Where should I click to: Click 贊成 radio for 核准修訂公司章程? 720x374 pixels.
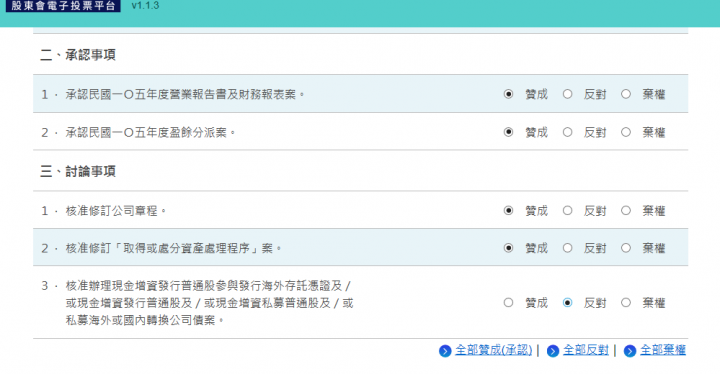click(x=508, y=210)
